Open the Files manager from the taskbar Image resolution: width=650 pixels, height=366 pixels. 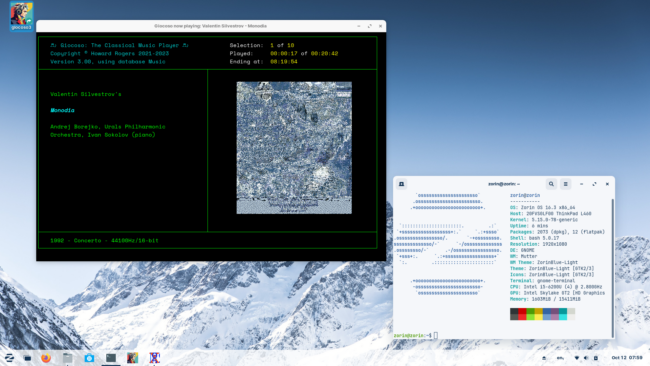68,358
